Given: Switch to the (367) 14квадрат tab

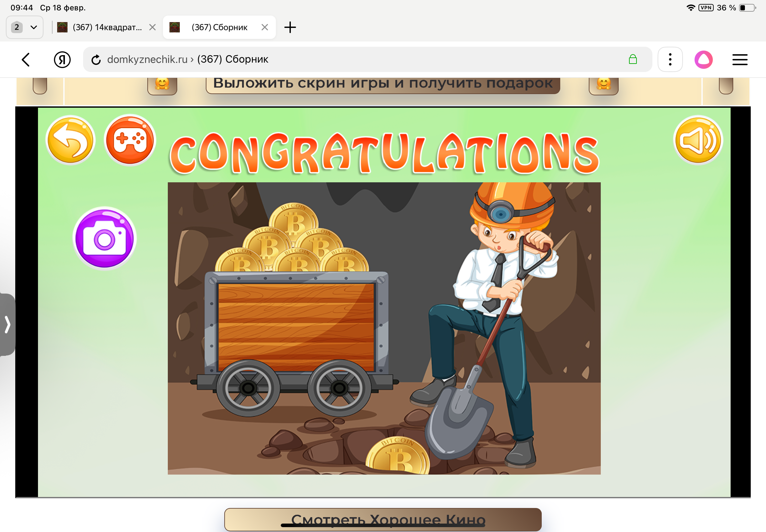Looking at the screenshot, I should click(107, 27).
